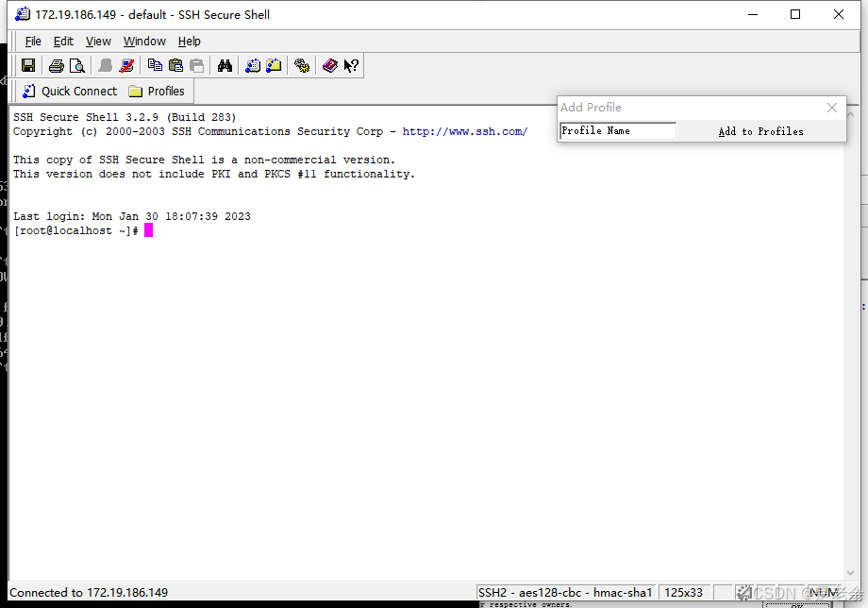This screenshot has height=608, width=868.
Task: Open the Help menu
Action: click(190, 41)
